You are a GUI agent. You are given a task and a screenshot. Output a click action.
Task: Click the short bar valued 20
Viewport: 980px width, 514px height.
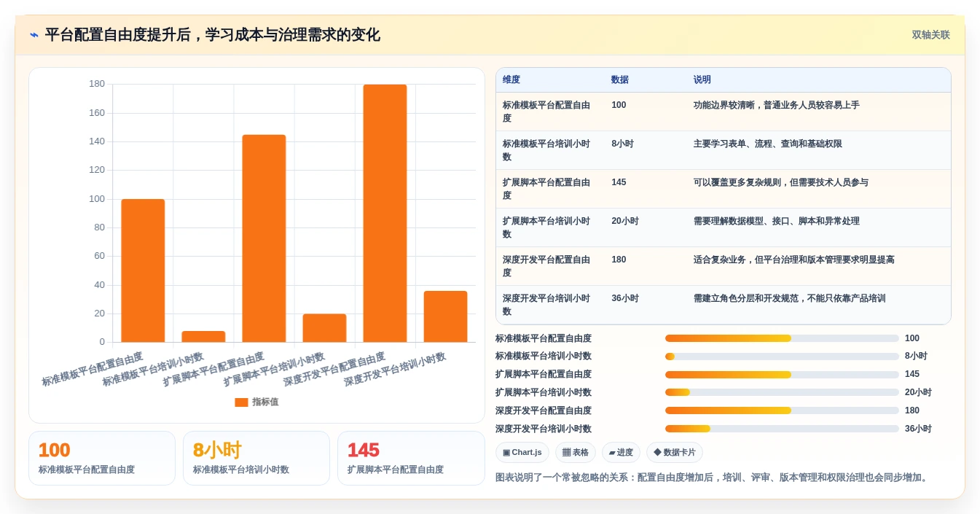324,328
